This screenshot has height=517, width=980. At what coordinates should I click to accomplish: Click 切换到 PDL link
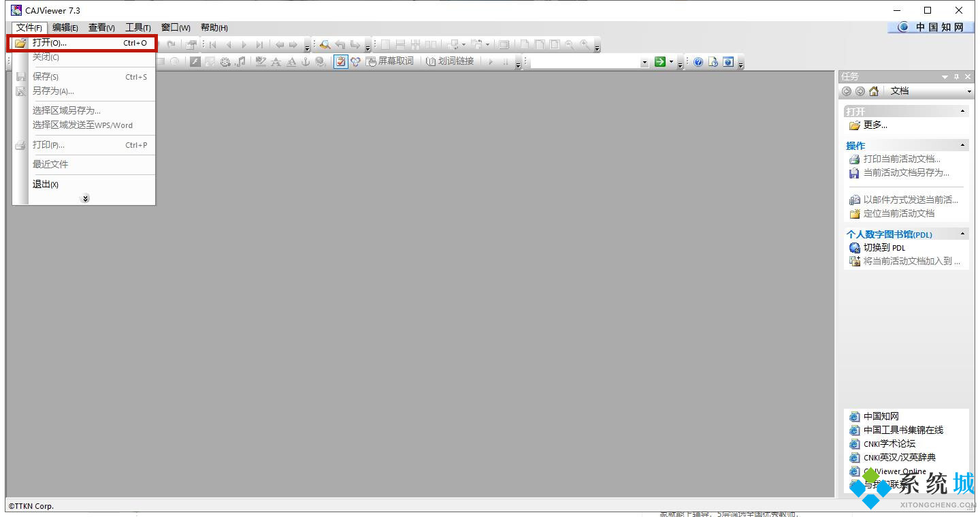[x=884, y=248]
